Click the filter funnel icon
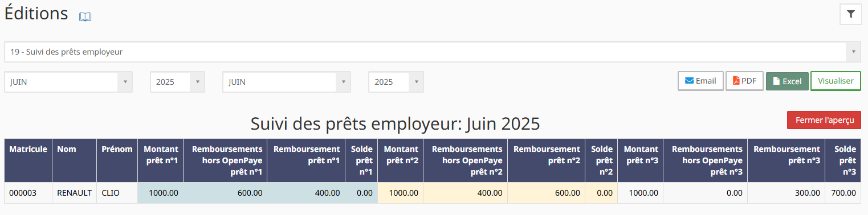This screenshot has height=215, width=868. point(851,14)
